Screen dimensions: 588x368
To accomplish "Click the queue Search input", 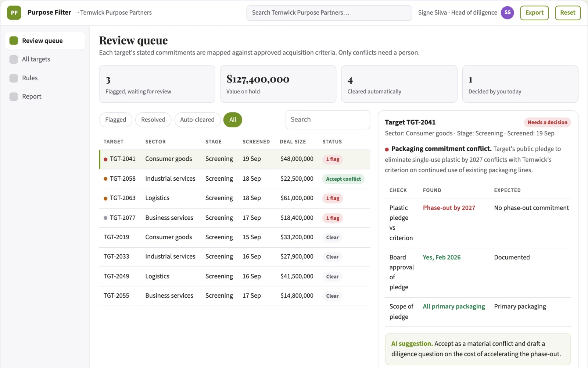I will click(x=328, y=120).
